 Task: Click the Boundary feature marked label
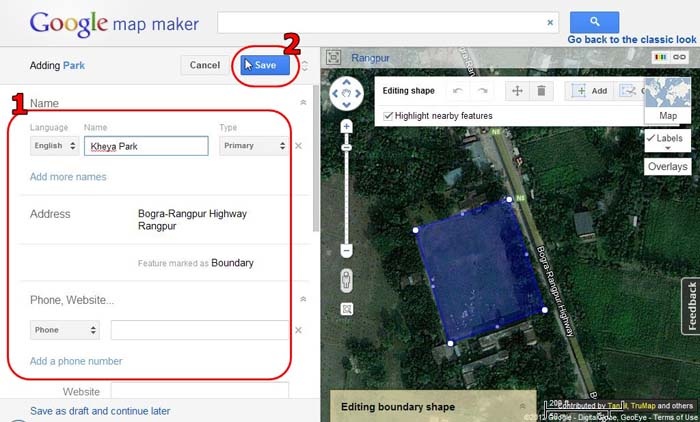232,263
